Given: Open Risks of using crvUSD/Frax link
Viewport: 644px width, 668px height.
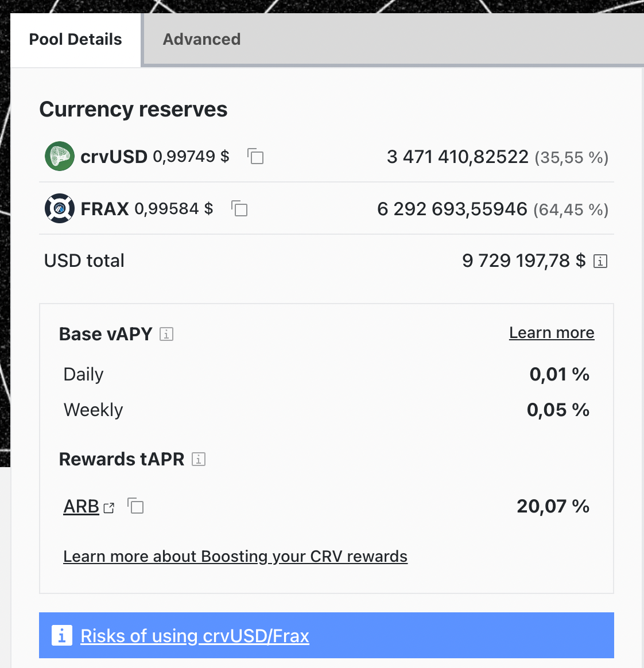Looking at the screenshot, I should (x=195, y=636).
